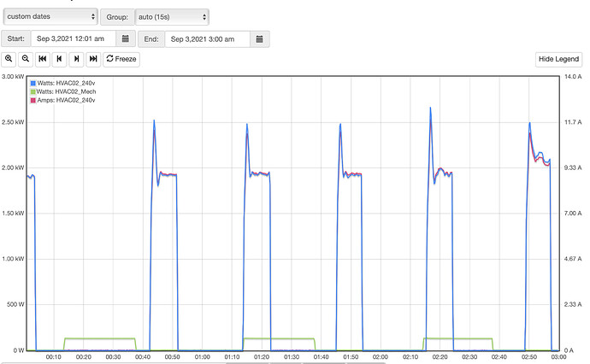Image resolution: width=590 pixels, height=364 pixels.
Task: Open calendar picker for End date
Action: [259, 39]
